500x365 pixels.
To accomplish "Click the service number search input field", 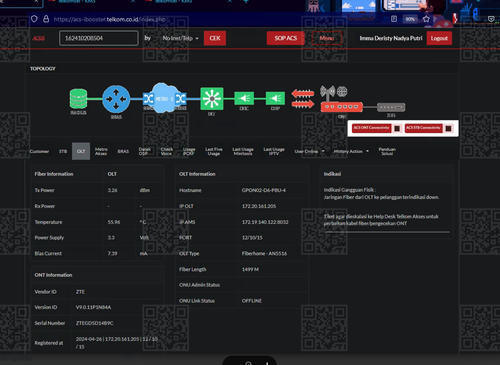I will (99, 38).
